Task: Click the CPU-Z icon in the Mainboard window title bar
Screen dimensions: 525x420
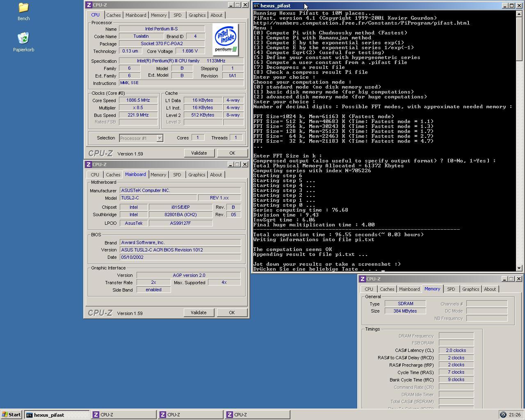Action: pyautogui.click(x=89, y=164)
